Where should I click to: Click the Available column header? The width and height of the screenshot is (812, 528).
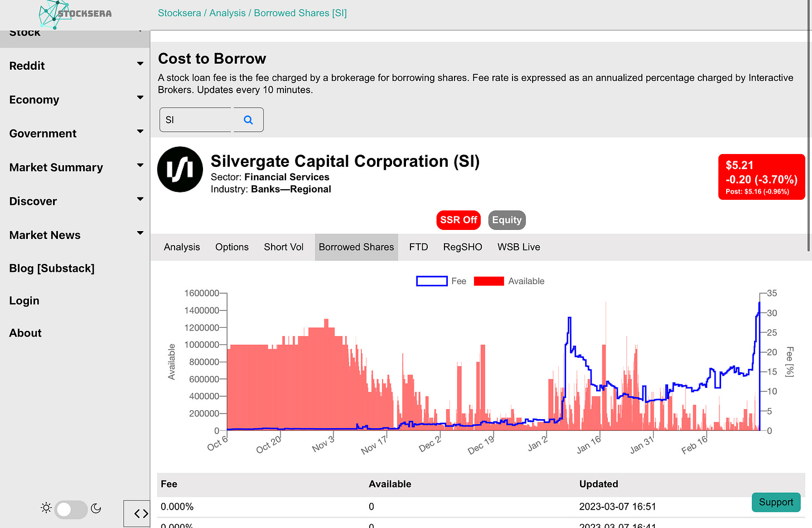coord(390,484)
